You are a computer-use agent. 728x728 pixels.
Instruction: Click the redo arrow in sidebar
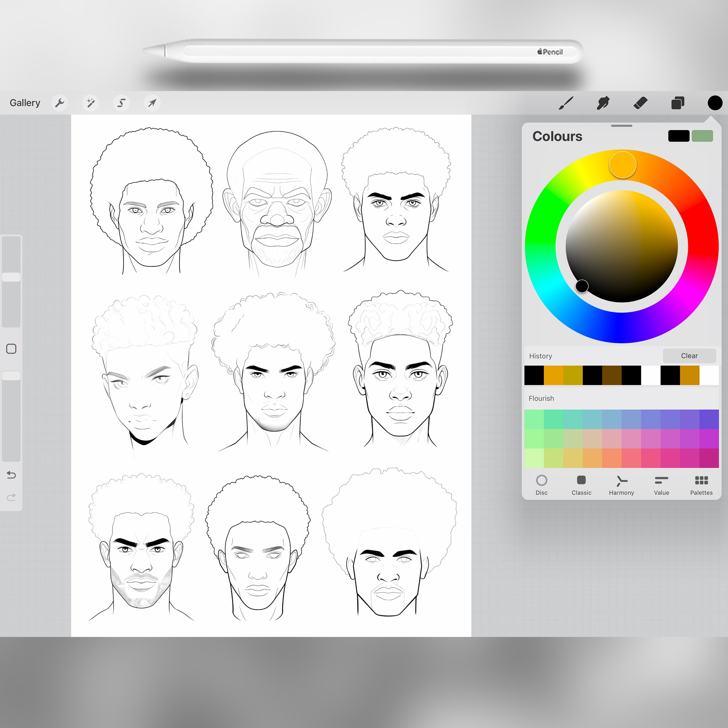tap(11, 497)
